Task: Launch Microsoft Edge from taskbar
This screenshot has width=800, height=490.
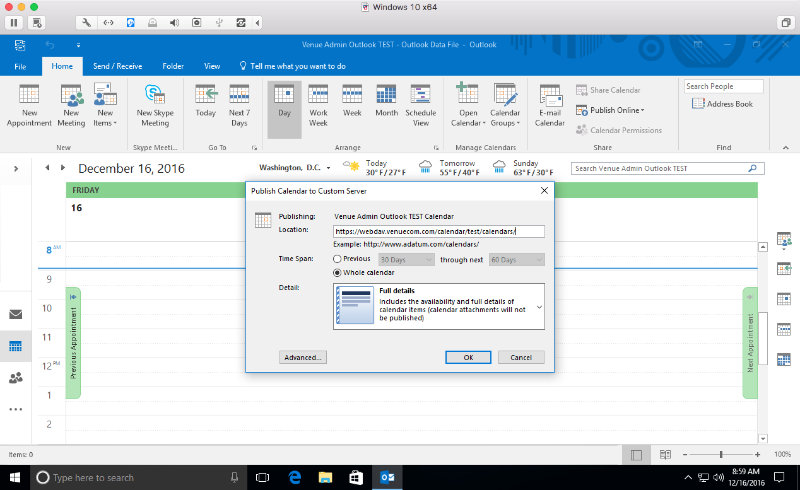Action: click(x=296, y=478)
